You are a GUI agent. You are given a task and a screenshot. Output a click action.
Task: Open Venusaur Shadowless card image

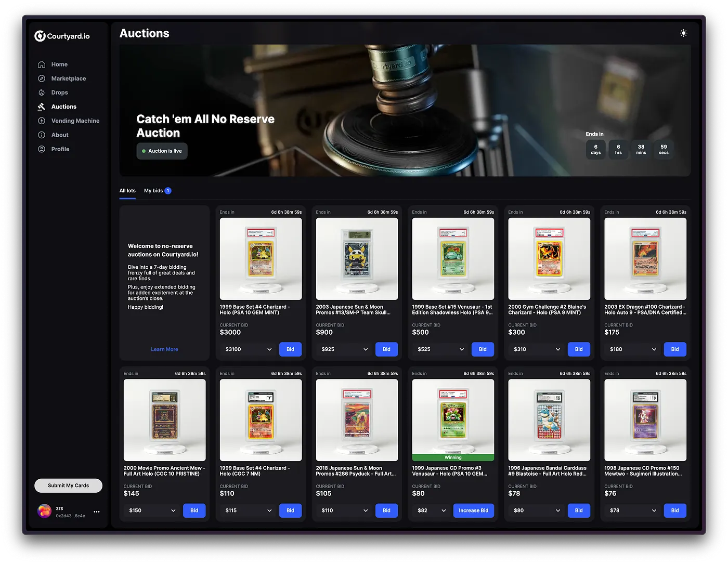[453, 258]
